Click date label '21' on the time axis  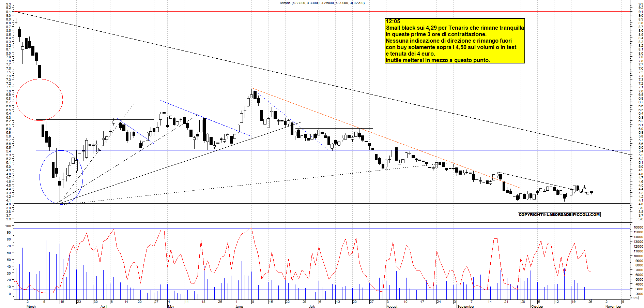(506, 302)
